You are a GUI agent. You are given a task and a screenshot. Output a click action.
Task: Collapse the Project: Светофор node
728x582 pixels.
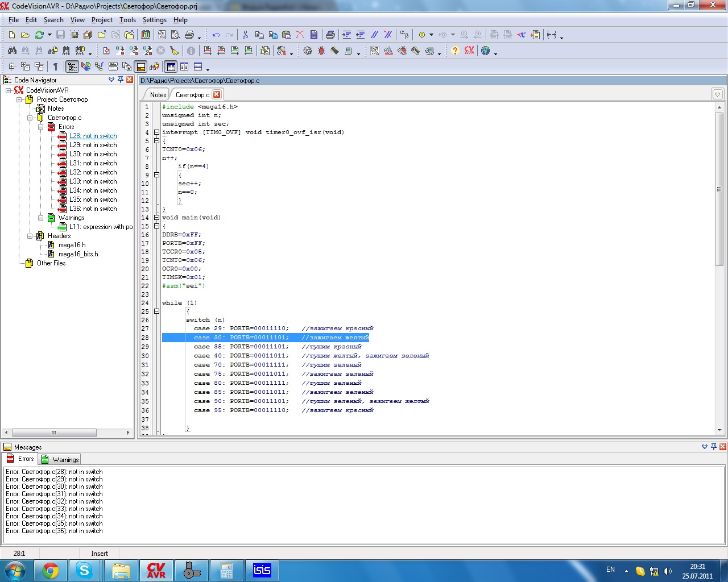(x=19, y=99)
